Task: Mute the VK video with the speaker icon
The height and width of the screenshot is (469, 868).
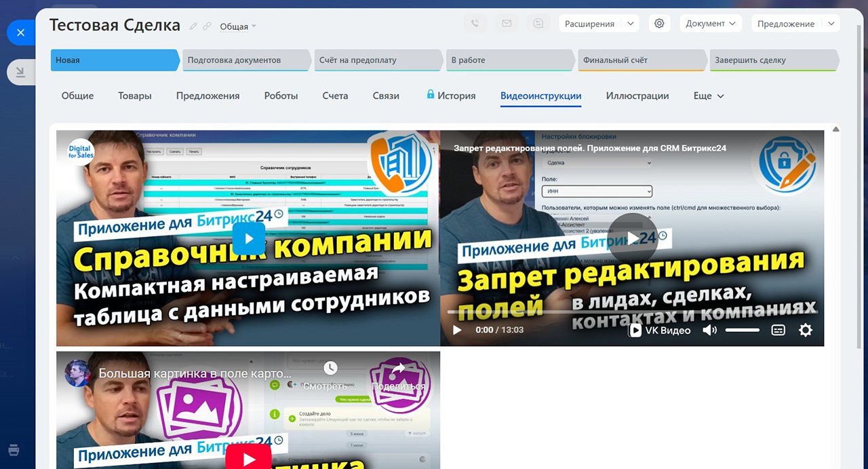Action: click(x=709, y=330)
